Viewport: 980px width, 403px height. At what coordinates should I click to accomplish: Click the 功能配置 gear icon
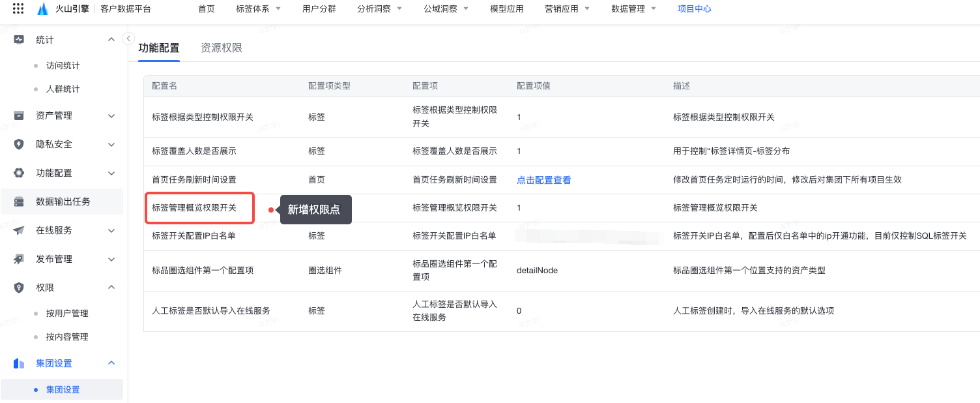[19, 173]
